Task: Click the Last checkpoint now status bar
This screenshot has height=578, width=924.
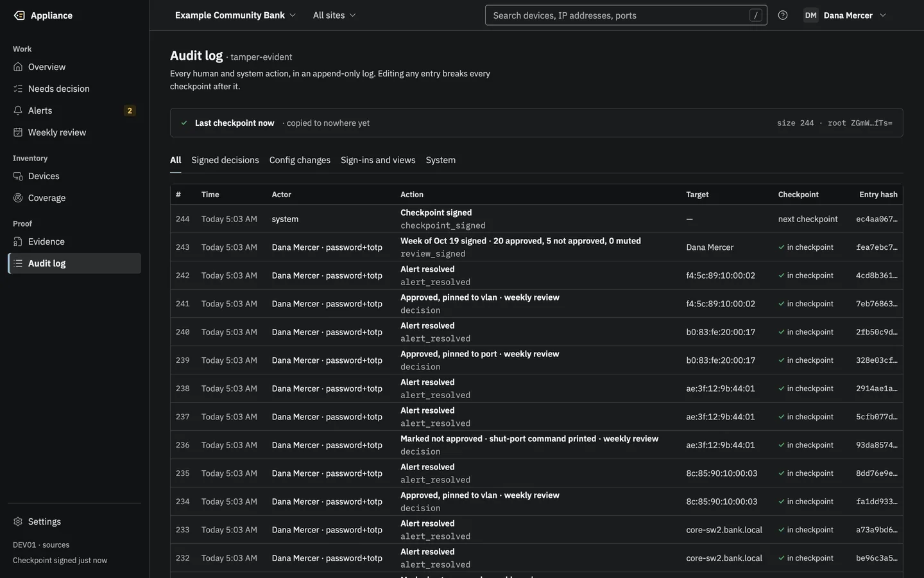Action: 536,123
